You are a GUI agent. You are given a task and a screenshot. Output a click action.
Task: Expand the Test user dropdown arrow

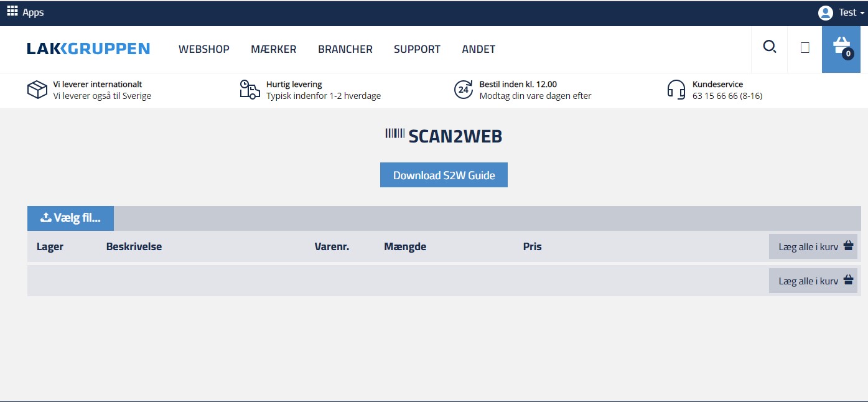coord(862,13)
